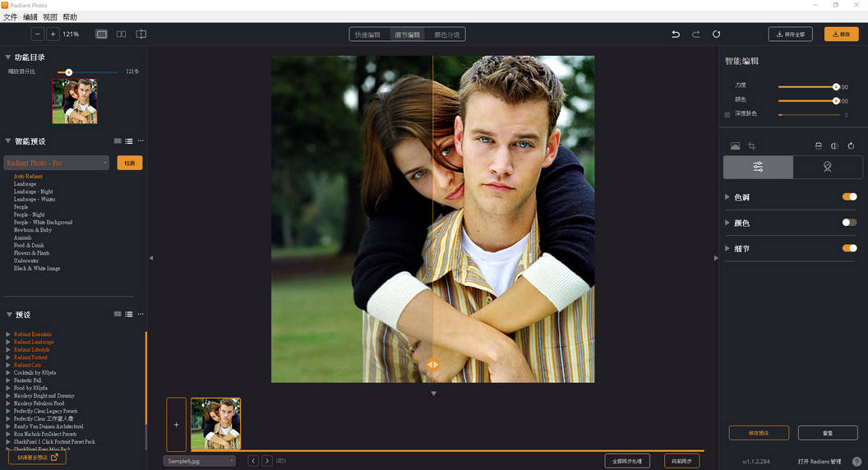This screenshot has width=868, height=470.
Task: Select the crop tool icon
Action: [751, 146]
